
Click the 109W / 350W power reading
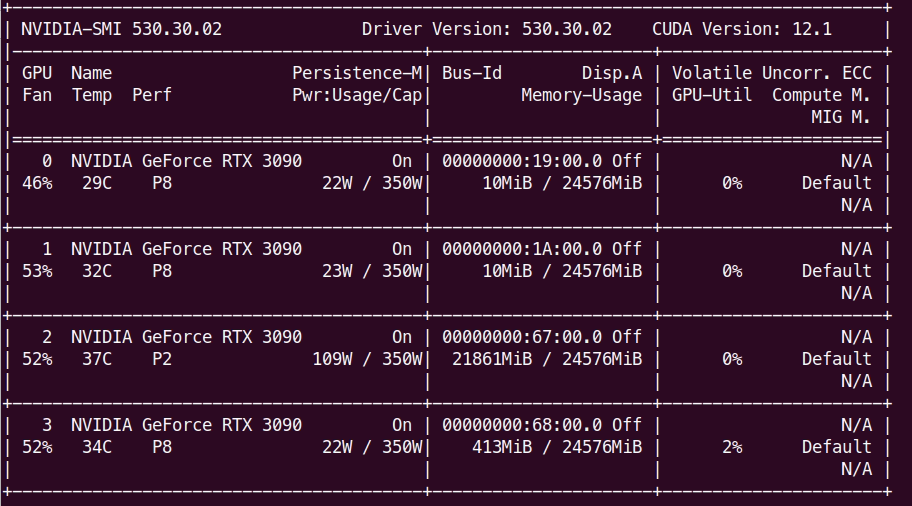point(367,359)
